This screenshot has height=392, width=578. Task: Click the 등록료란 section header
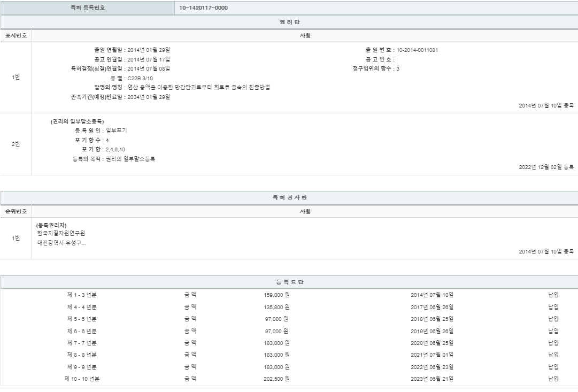click(289, 282)
